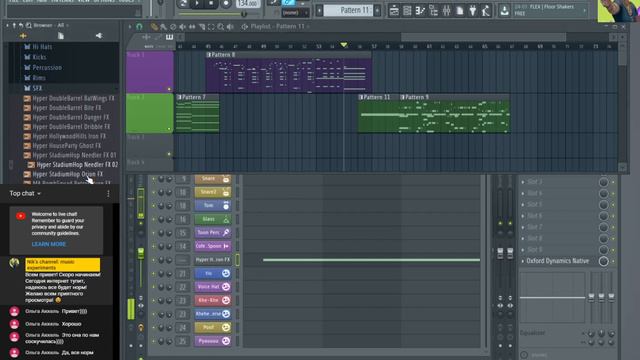Viewport: 640px width, 360px height.
Task: Select the Slice tool in Playlist
Action: pyautogui.click(x=202, y=27)
